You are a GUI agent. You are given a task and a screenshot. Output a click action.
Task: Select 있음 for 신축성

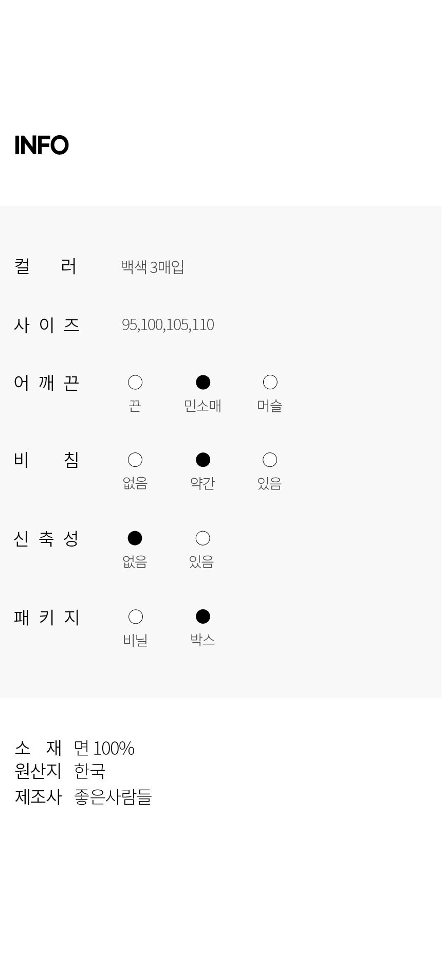(202, 538)
